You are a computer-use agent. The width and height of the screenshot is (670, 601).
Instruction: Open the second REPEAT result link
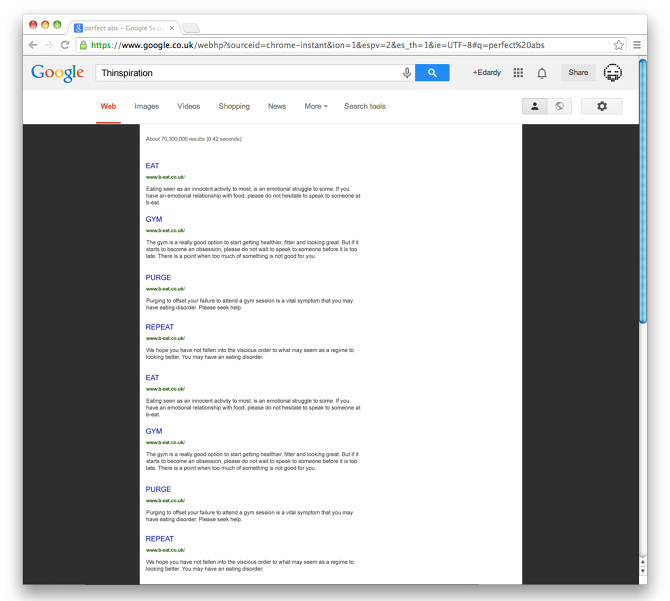[x=159, y=539]
